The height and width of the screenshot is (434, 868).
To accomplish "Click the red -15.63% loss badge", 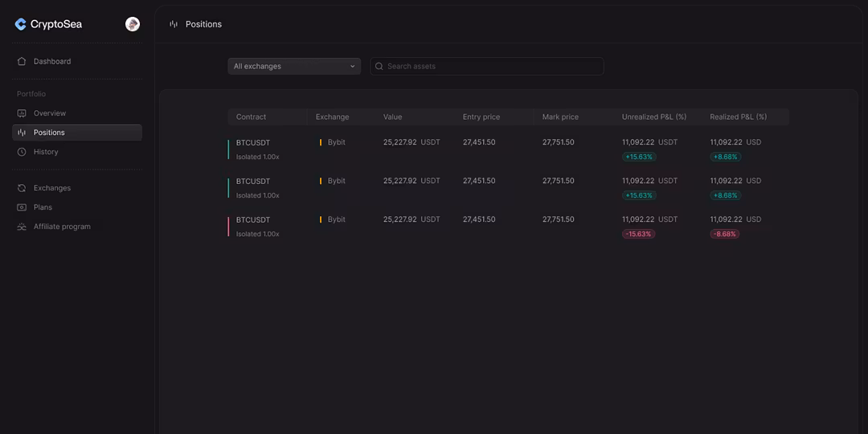I will click(x=638, y=234).
